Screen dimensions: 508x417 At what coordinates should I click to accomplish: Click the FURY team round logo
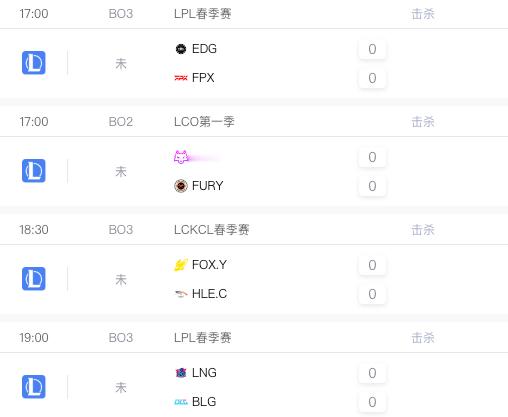(181, 186)
